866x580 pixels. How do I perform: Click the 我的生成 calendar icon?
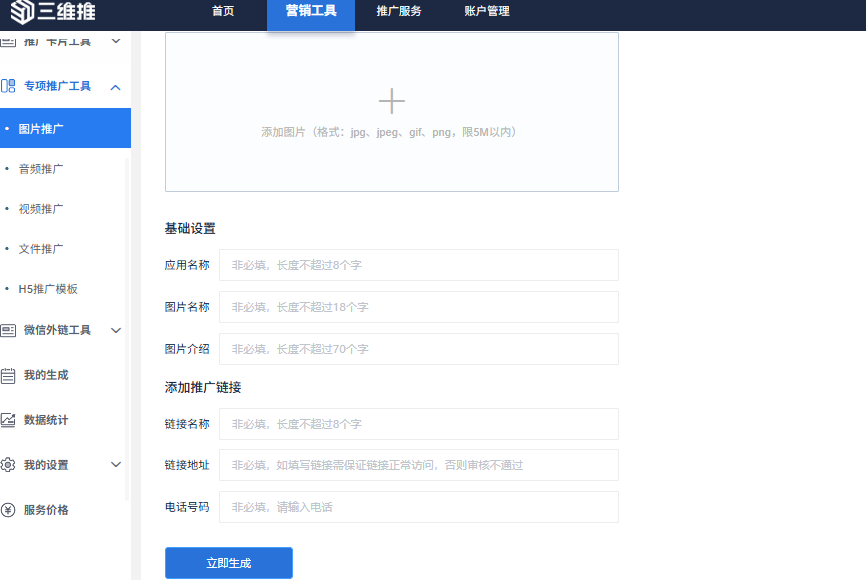pyautogui.click(x=8, y=376)
